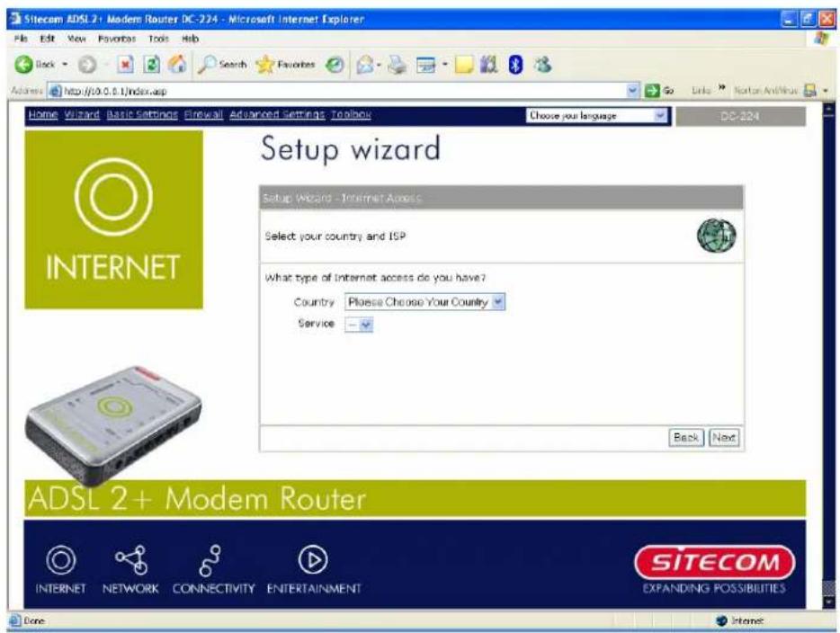Click the Done status text
The width and height of the screenshot is (840, 633).
(34, 620)
